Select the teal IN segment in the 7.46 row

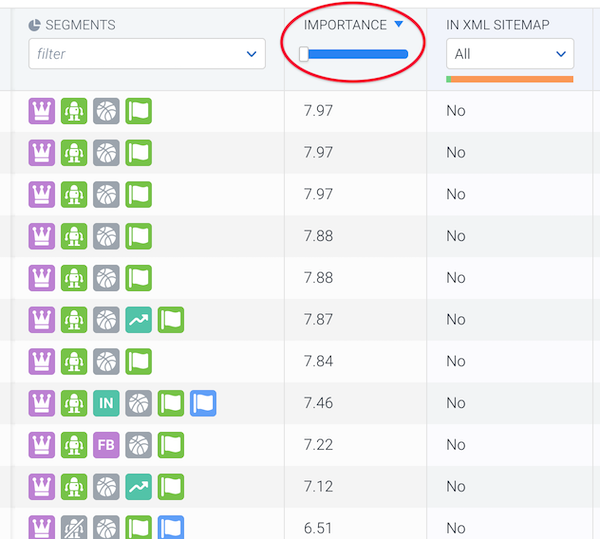pos(106,403)
